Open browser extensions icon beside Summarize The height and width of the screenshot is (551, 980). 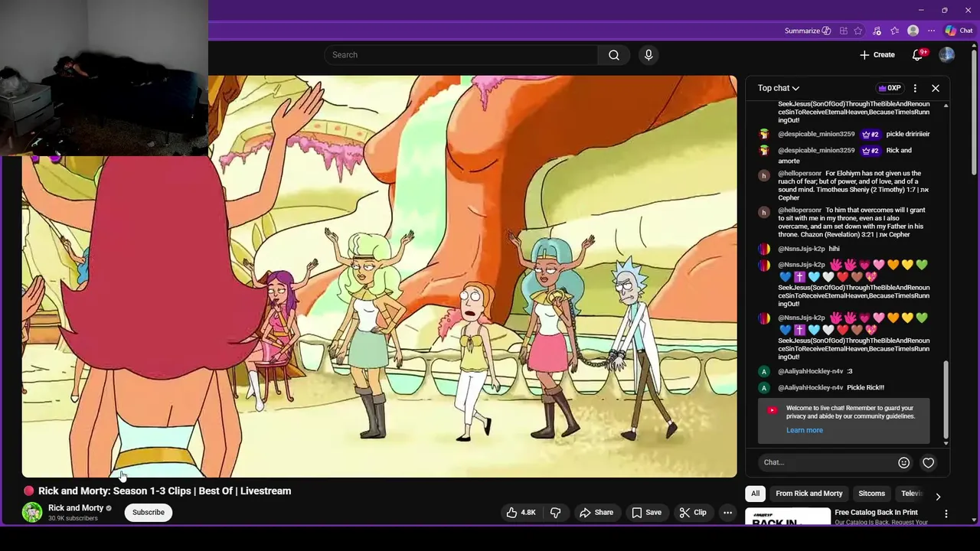pos(843,31)
